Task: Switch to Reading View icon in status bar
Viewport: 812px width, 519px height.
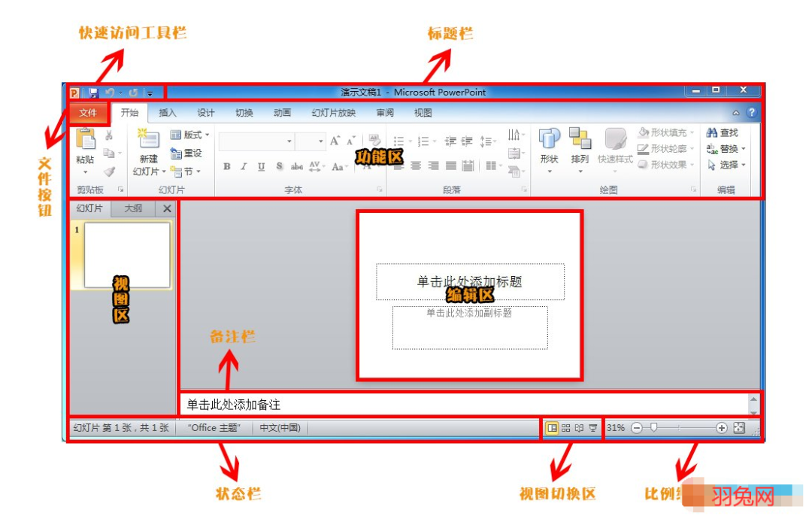Action: (579, 428)
